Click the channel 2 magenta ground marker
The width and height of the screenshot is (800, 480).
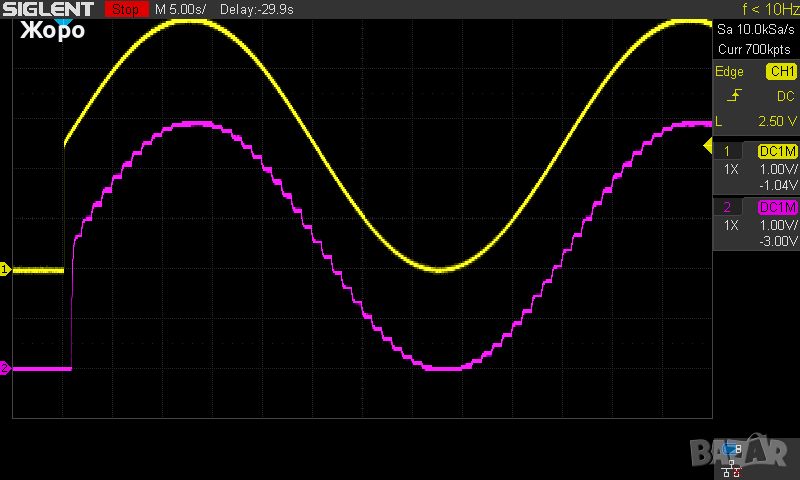coord(5,369)
